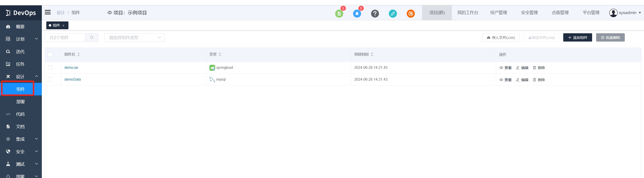The width and height of the screenshot is (644, 178).
Task: Switch to 我的工作台 top navigation tab
Action: point(468,13)
